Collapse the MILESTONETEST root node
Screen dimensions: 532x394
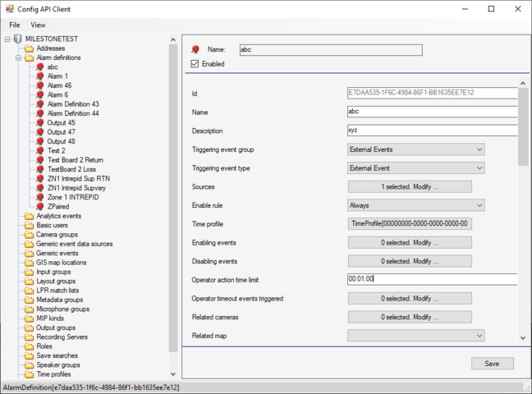pyautogui.click(x=7, y=39)
